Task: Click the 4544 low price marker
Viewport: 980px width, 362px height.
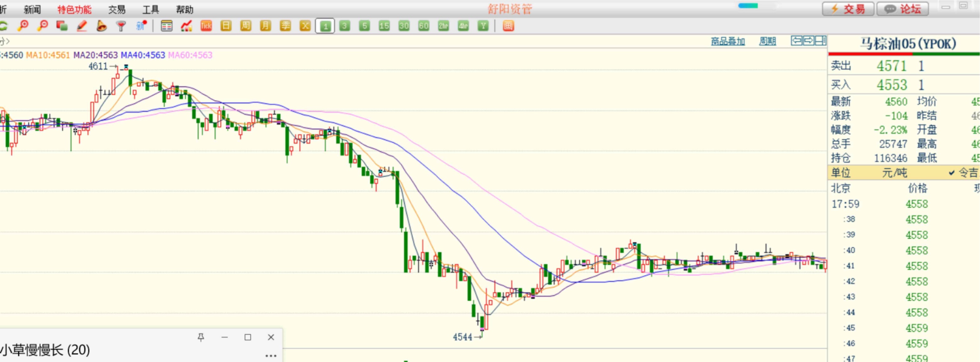Action: pos(462,337)
